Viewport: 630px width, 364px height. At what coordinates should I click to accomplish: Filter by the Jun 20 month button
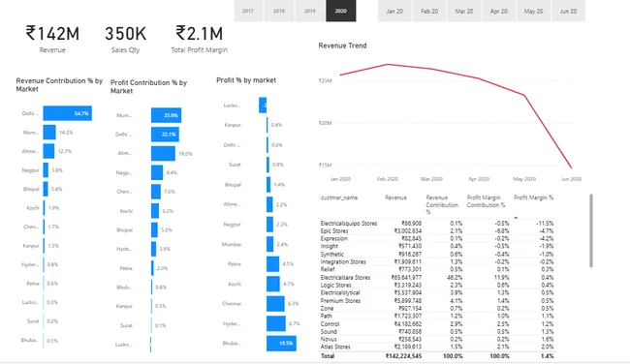[x=568, y=11]
